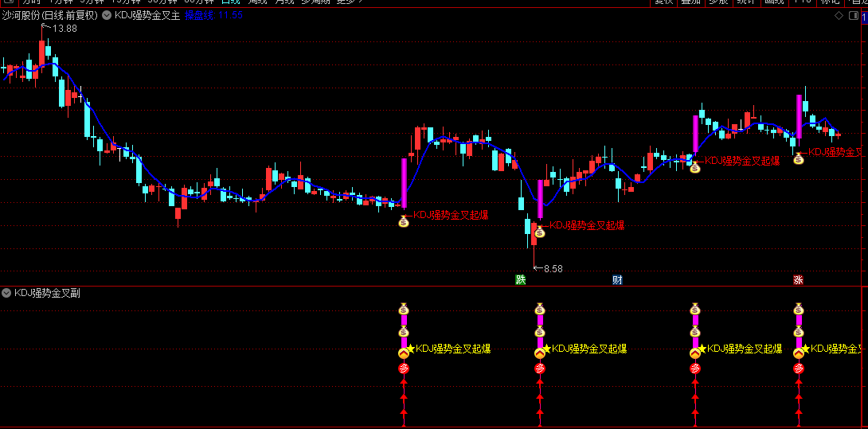Click top money bag in first sub-chart signal column

point(404,309)
